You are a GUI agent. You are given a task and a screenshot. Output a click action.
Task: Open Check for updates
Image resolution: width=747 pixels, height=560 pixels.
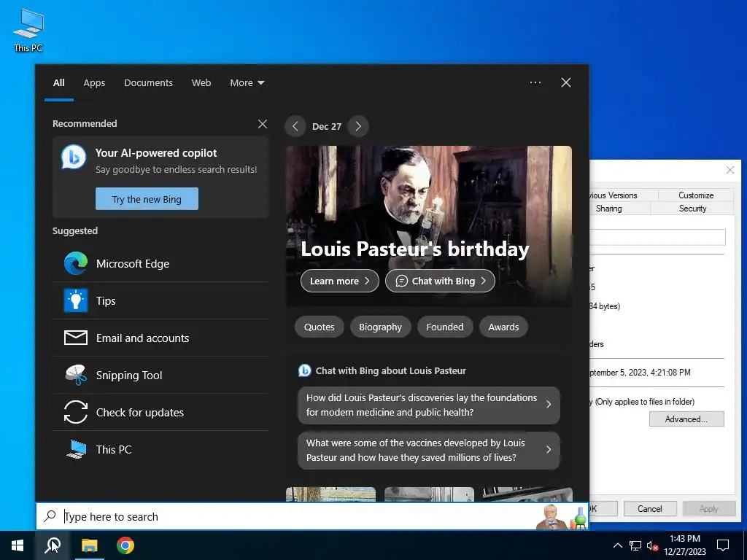click(160, 413)
